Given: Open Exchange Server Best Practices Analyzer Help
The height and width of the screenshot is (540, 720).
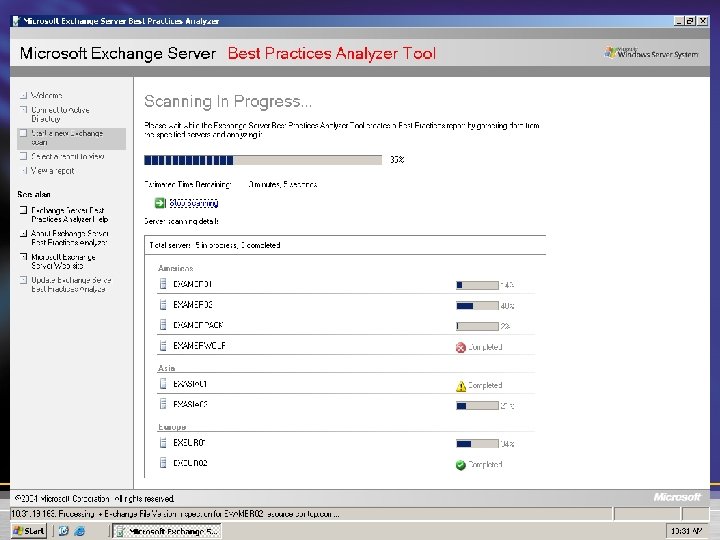Looking at the screenshot, I should 69,215.
